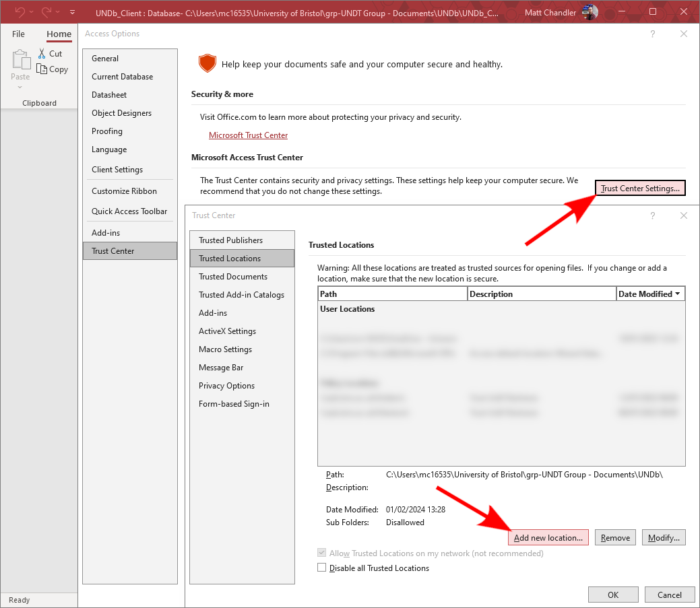Check Disable all Trusted Locations
Screen dimensions: 700x608
322,568
